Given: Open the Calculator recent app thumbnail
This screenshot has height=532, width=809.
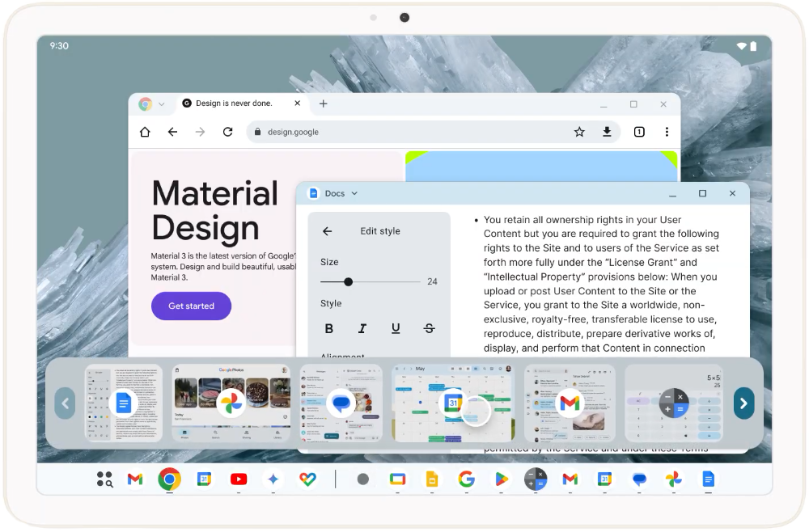Looking at the screenshot, I should 674,403.
